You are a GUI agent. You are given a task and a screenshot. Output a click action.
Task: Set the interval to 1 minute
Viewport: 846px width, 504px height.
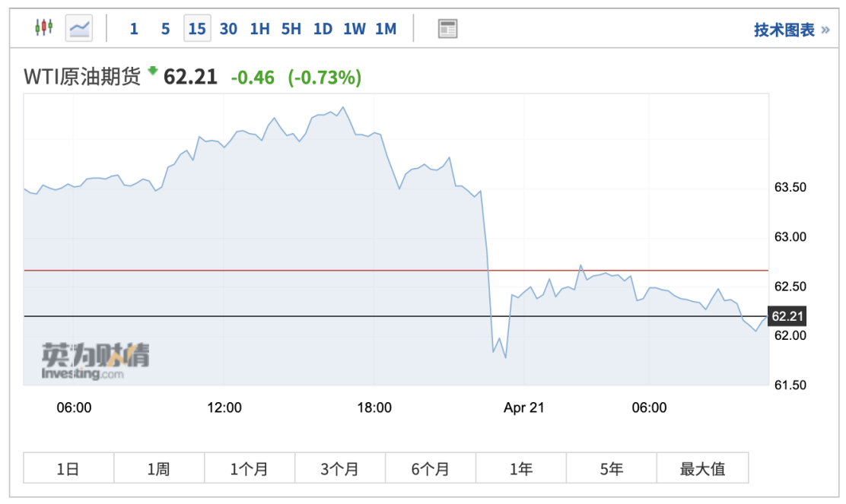coord(134,29)
